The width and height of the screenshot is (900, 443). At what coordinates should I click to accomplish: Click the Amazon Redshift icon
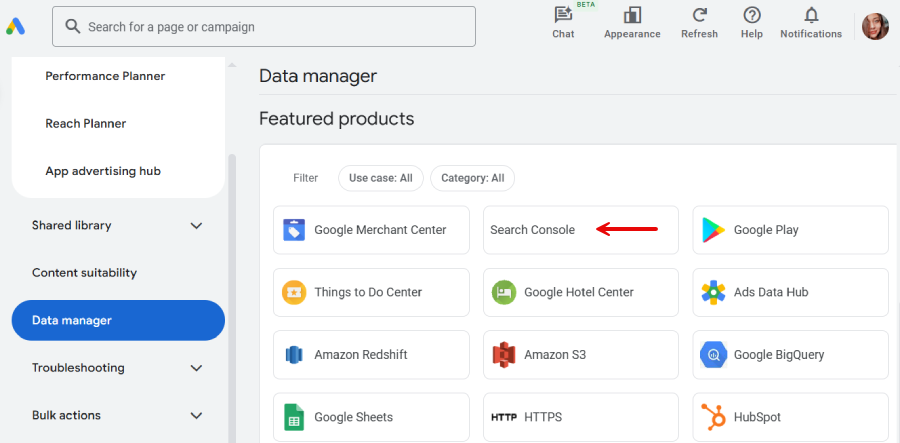tap(294, 355)
